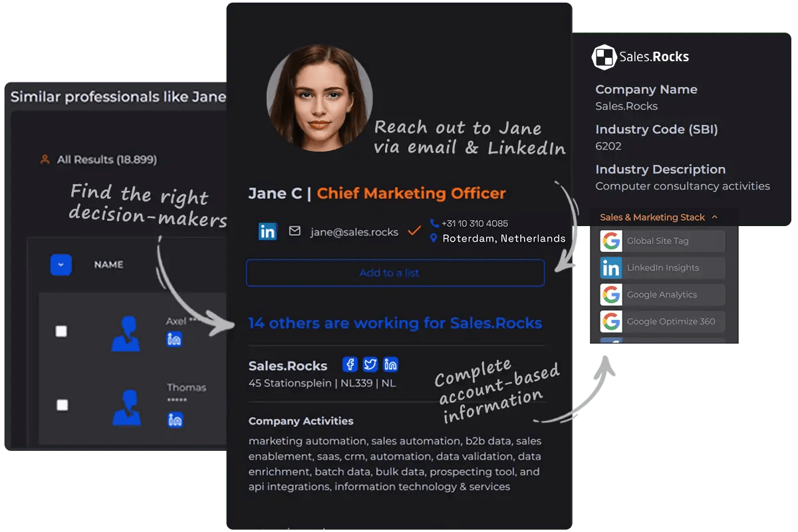The width and height of the screenshot is (798, 532).
Task: Click the phone number +31 10 310 4085
Action: [475, 223]
